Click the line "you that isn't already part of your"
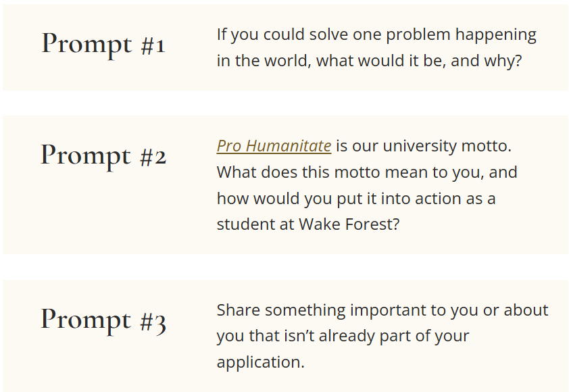 point(343,336)
